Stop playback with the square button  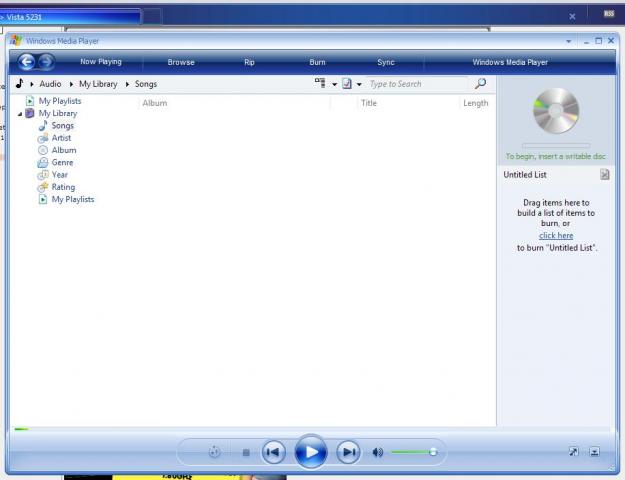246,452
